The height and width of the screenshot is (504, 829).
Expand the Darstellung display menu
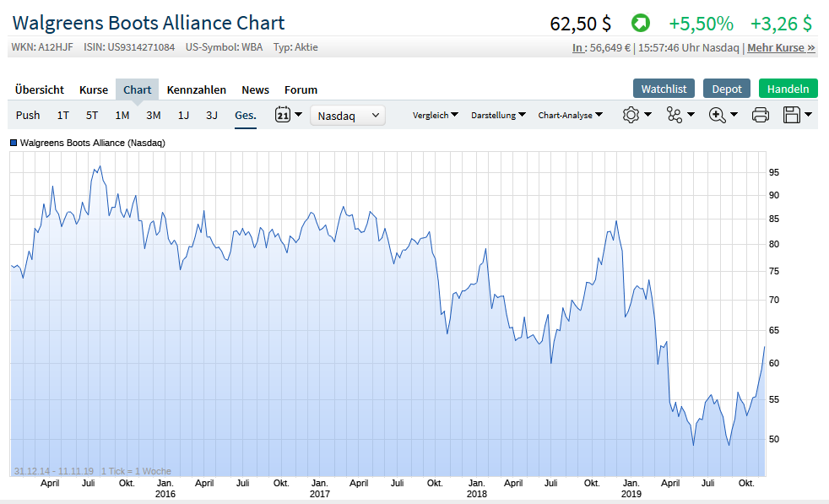point(498,115)
